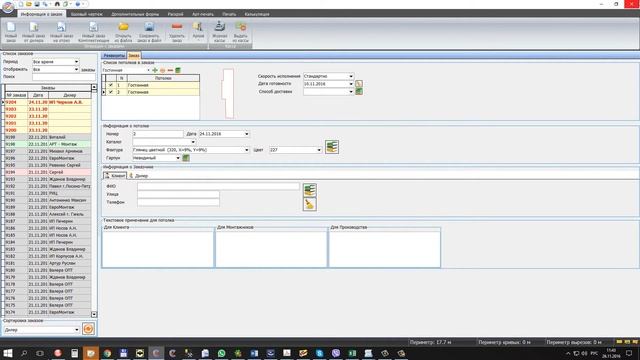
Task: Open Сортировка заказов dropdown showing Дилер
Action: coord(76,329)
